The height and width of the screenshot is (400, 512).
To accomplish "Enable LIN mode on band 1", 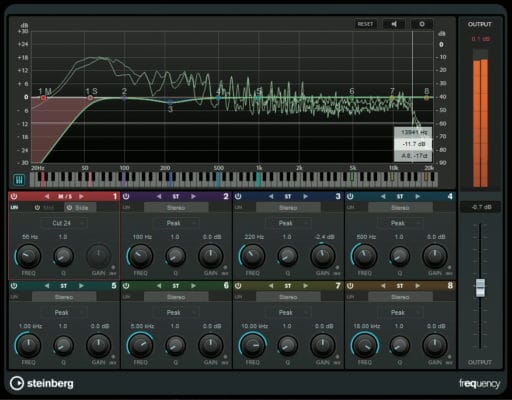I will coord(14,207).
